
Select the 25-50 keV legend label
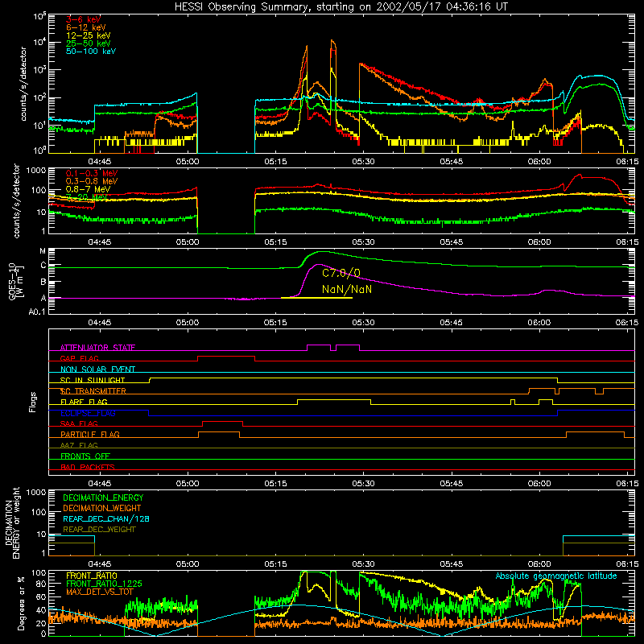coord(89,43)
